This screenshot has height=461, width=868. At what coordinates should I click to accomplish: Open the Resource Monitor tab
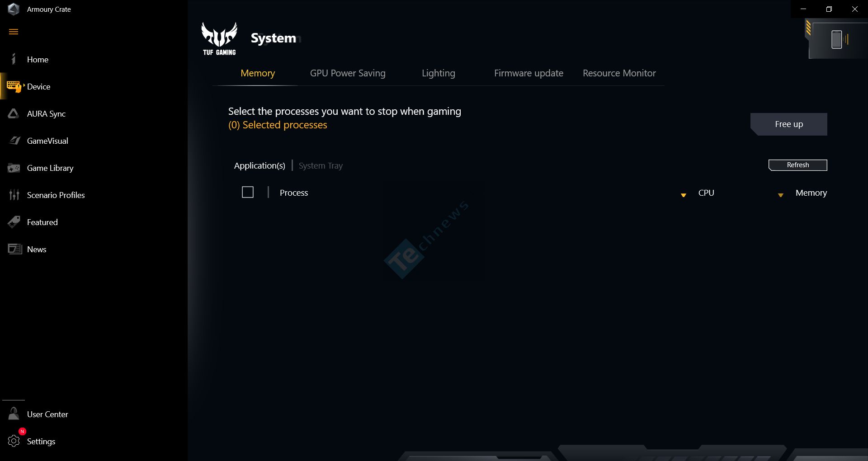pos(619,73)
